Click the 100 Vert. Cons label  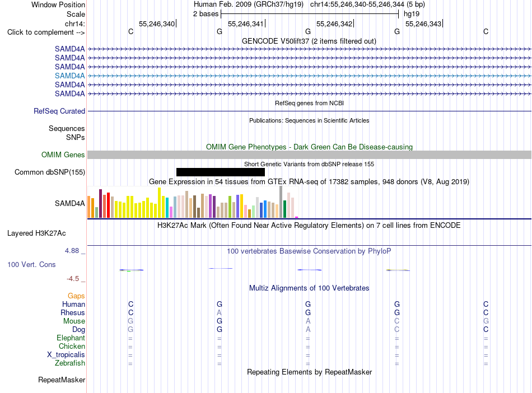pos(31,264)
